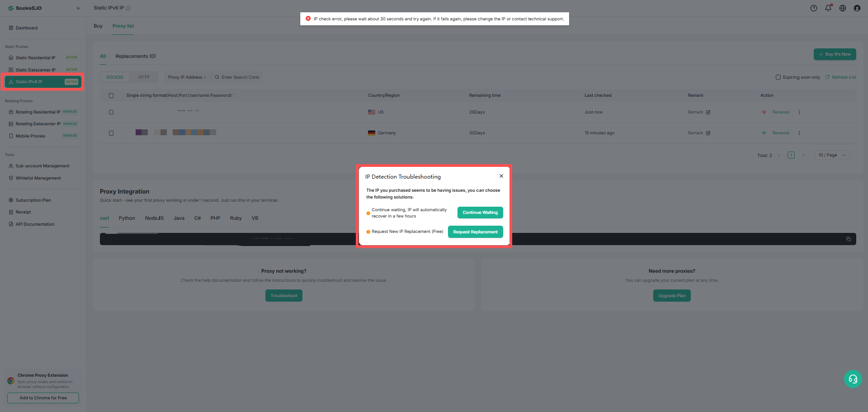Select the Germany proxy row checkbox

pyautogui.click(x=111, y=133)
